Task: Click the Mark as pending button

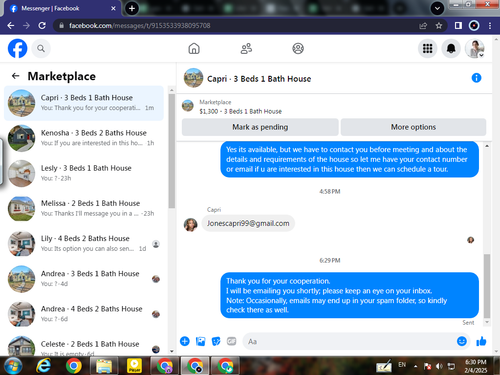Action: (x=260, y=127)
